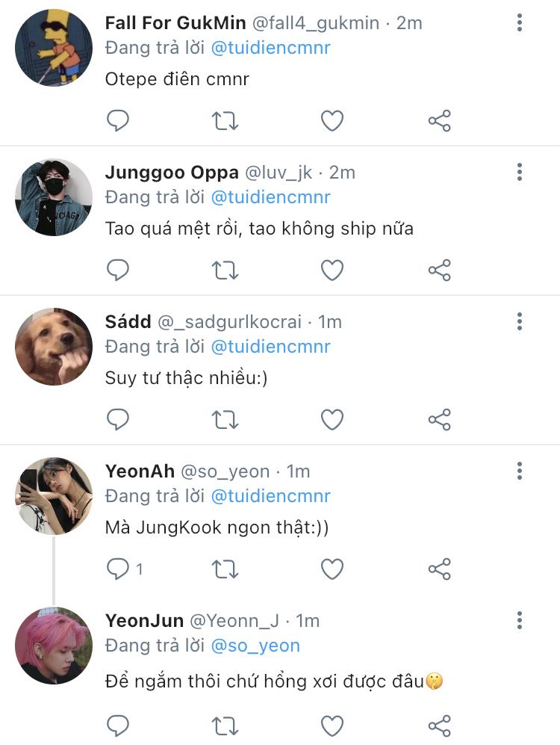Retweet YeonAh's tweet about JungKook
560x745 pixels.
(x=225, y=569)
